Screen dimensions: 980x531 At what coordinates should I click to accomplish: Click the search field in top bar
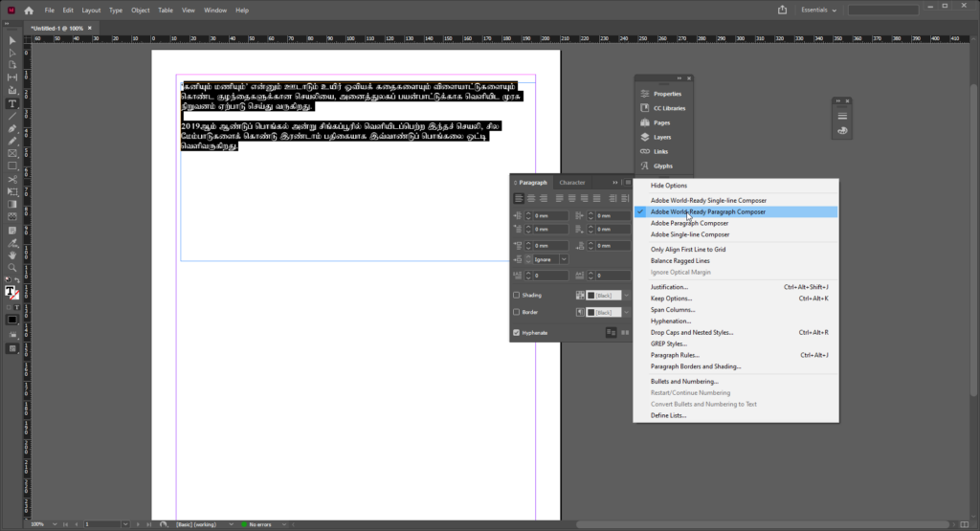883,10
